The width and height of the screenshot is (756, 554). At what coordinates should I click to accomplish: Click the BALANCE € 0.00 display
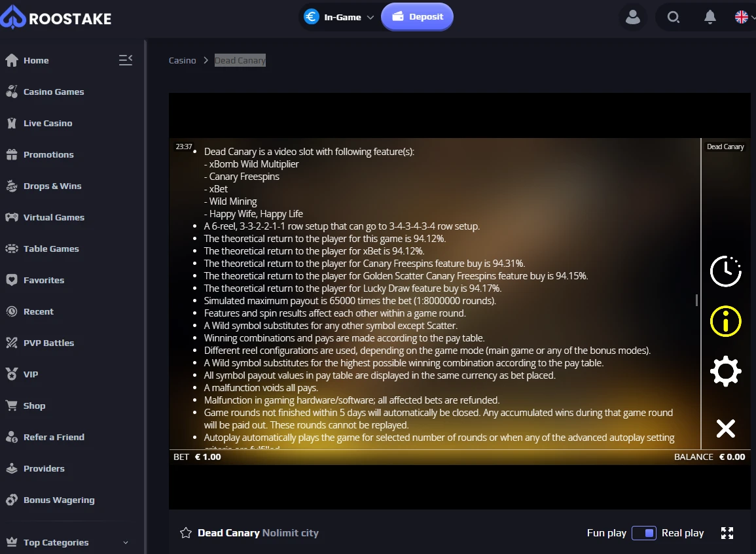[710, 457]
